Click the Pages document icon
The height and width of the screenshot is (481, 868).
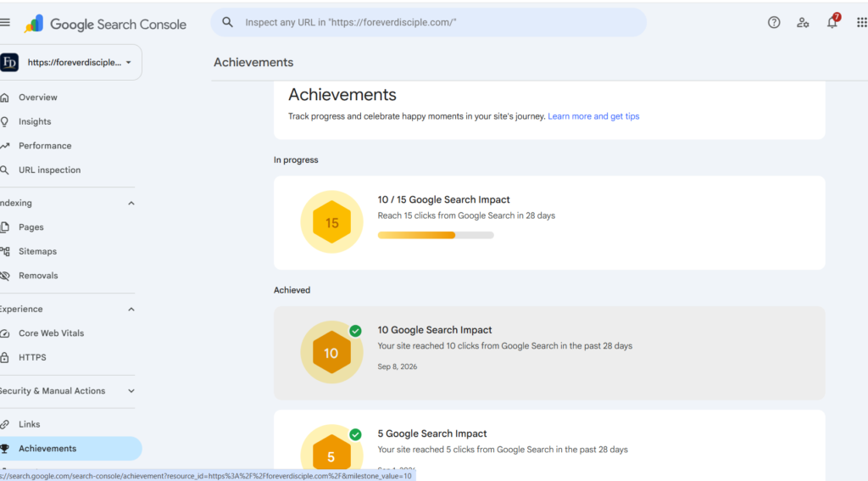(4, 227)
